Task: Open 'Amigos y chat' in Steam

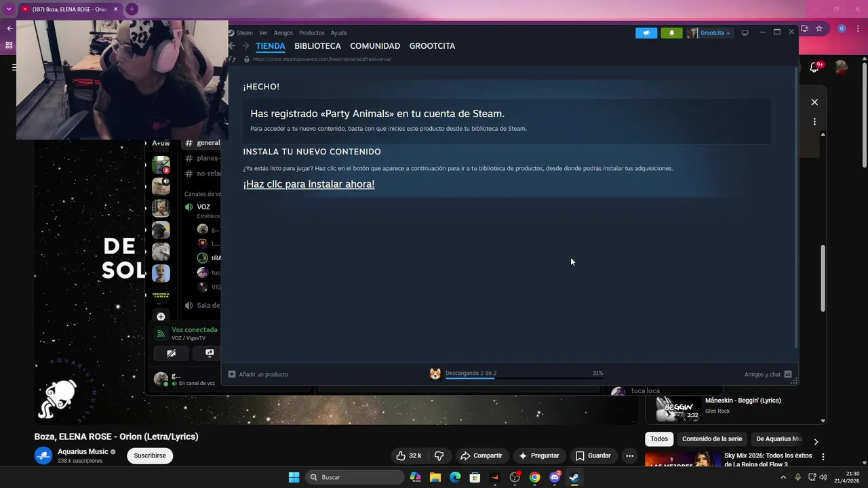Action: click(x=768, y=374)
